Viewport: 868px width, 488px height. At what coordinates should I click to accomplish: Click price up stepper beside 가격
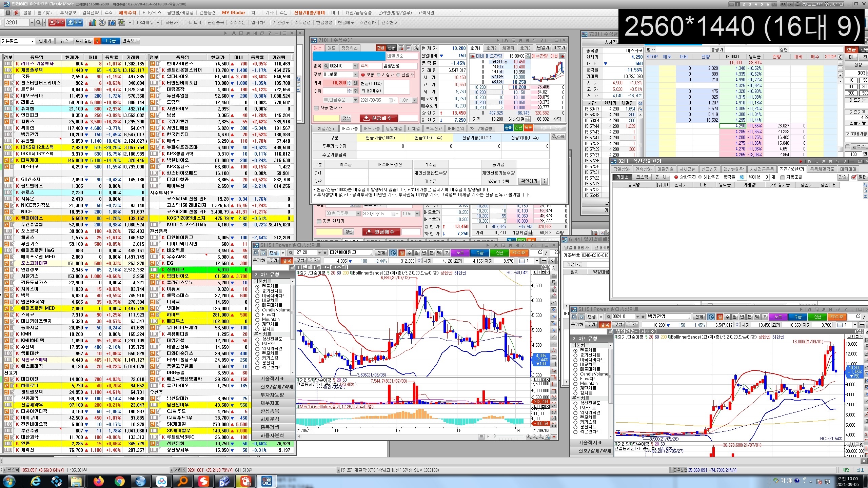click(350, 82)
